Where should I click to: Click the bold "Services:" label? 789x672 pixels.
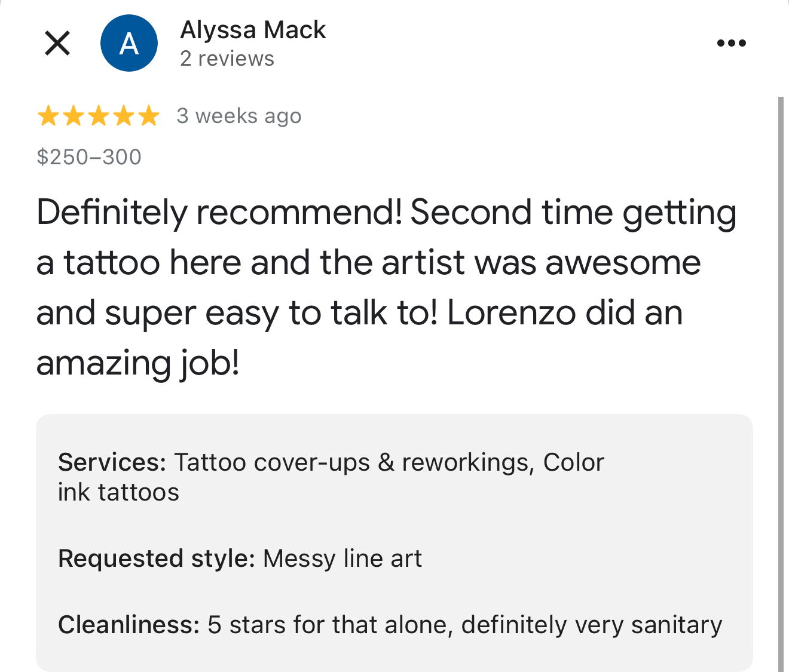(112, 462)
